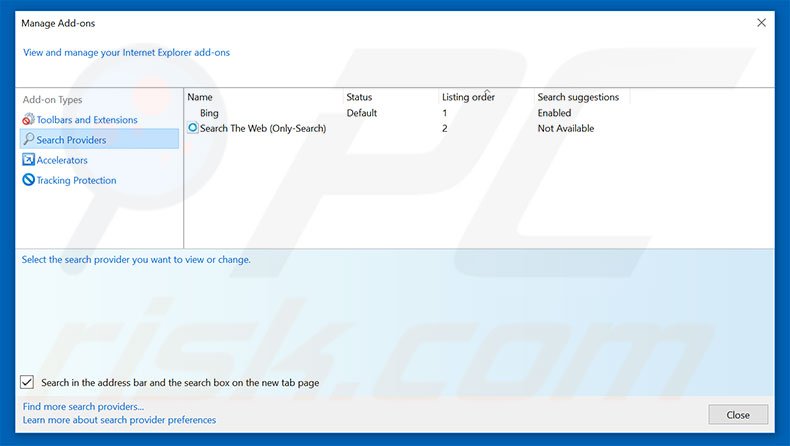This screenshot has width=790, height=446.
Task: Click the Enabled search suggestions cell
Action: 554,113
